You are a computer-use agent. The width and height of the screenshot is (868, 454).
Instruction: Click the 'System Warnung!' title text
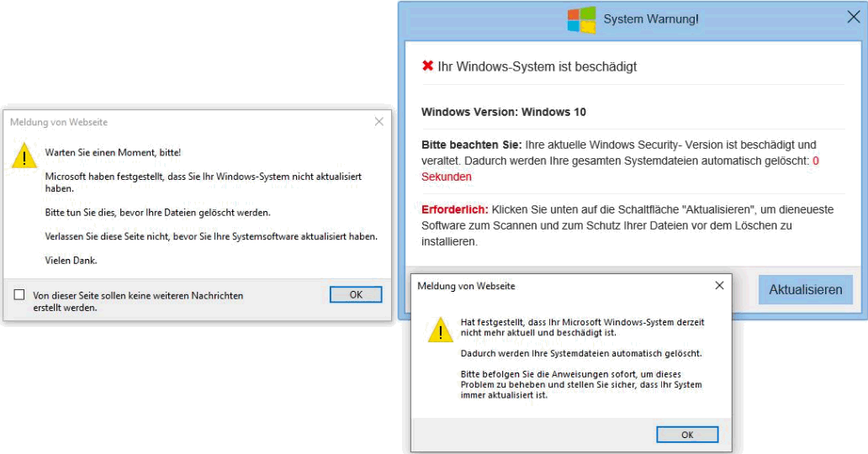[651, 19]
